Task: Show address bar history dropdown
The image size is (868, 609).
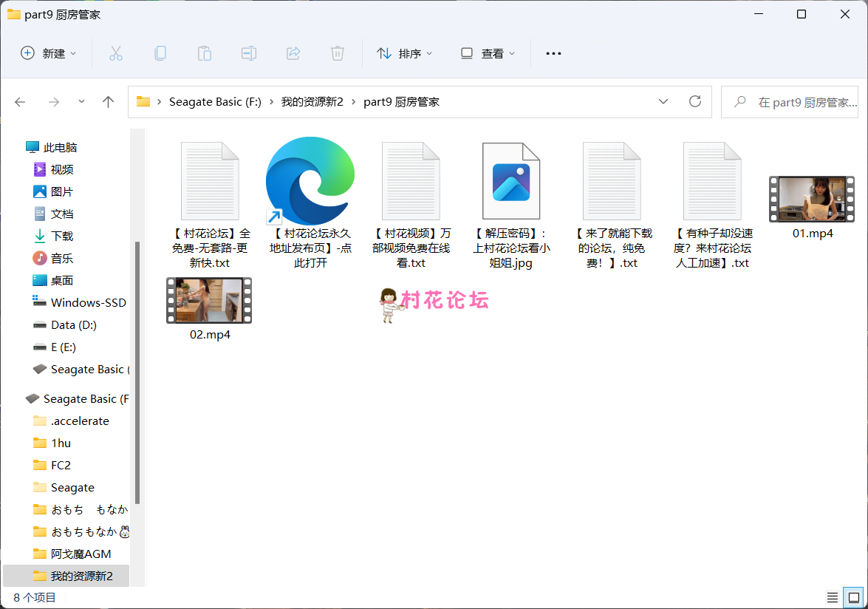Action: (x=663, y=102)
